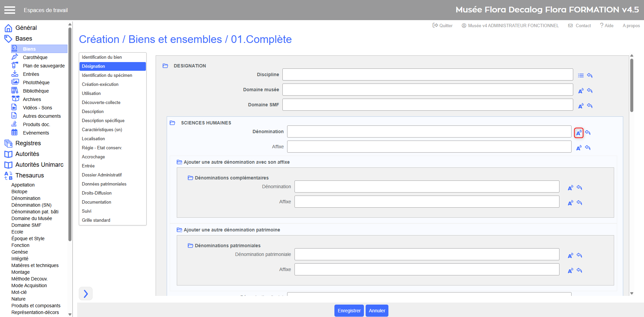This screenshot has height=317, width=644.
Task: Switch to Création-exécution section
Action: pos(100,85)
